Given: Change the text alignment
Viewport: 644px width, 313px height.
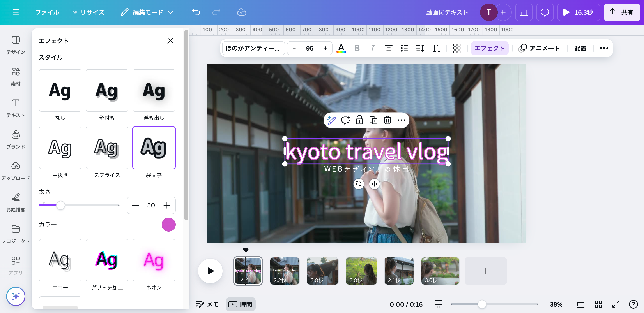Looking at the screenshot, I should [388, 48].
